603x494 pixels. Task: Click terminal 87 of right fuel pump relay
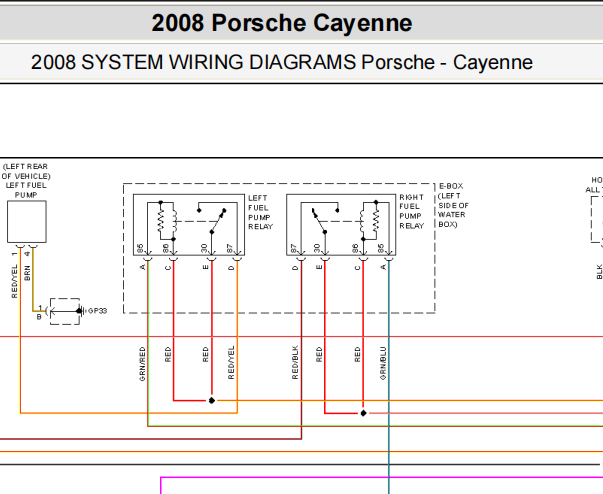(x=294, y=248)
